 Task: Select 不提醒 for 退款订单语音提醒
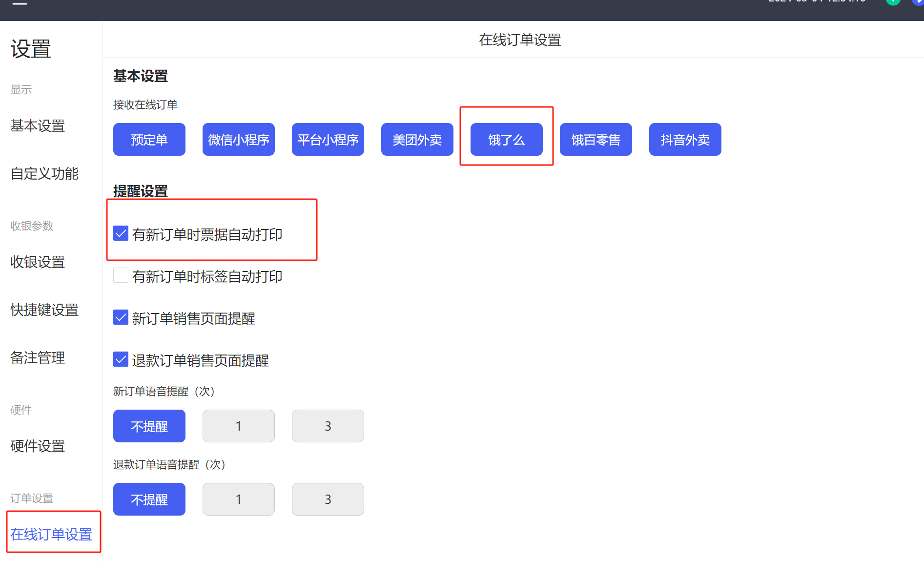149,499
